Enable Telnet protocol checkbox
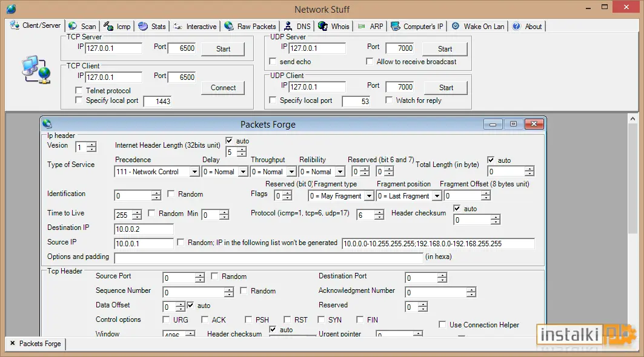The width and height of the screenshot is (644, 357). [x=79, y=90]
